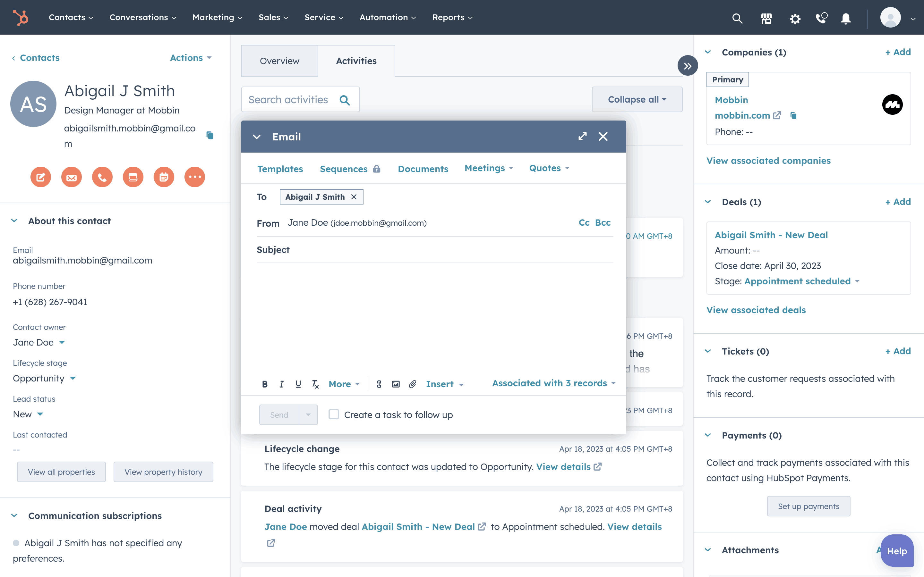Collapse the Companies section
Viewport: 924px width, 577px height.
pos(708,52)
